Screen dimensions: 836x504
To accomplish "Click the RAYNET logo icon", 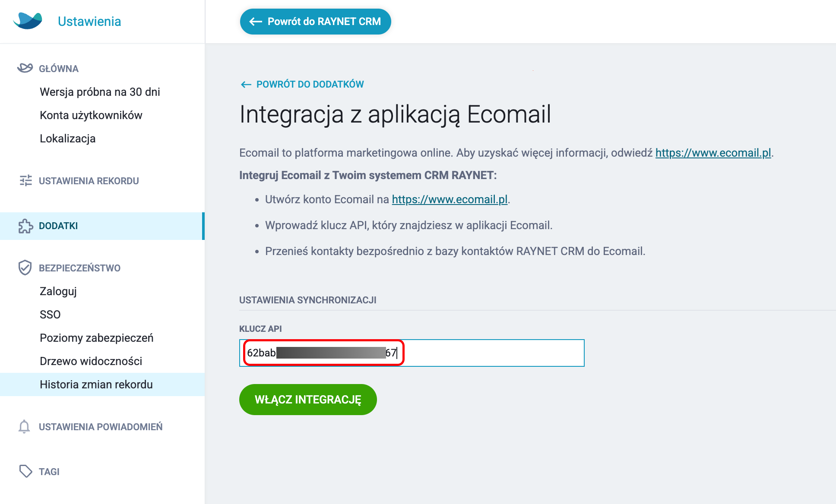I will click(x=28, y=21).
